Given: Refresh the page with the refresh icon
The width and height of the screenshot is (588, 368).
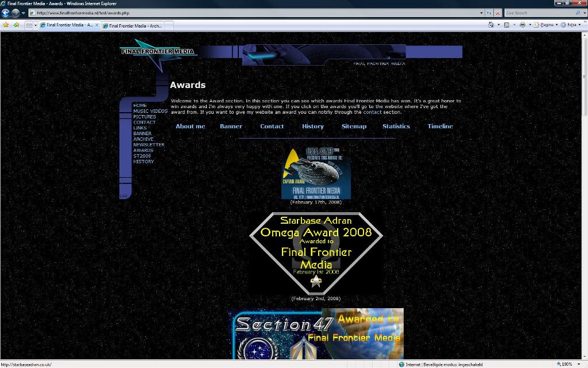Looking at the screenshot, I should [x=489, y=13].
